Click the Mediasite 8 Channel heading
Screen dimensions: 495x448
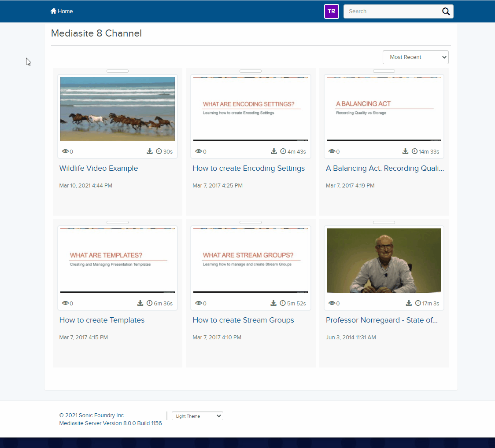pos(96,33)
